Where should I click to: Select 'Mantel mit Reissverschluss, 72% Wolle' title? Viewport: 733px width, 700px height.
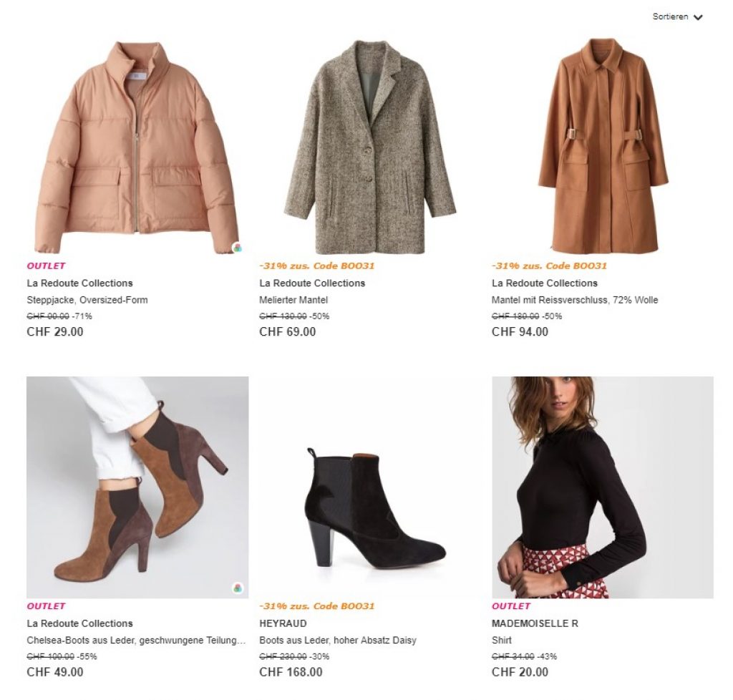pyautogui.click(x=575, y=300)
